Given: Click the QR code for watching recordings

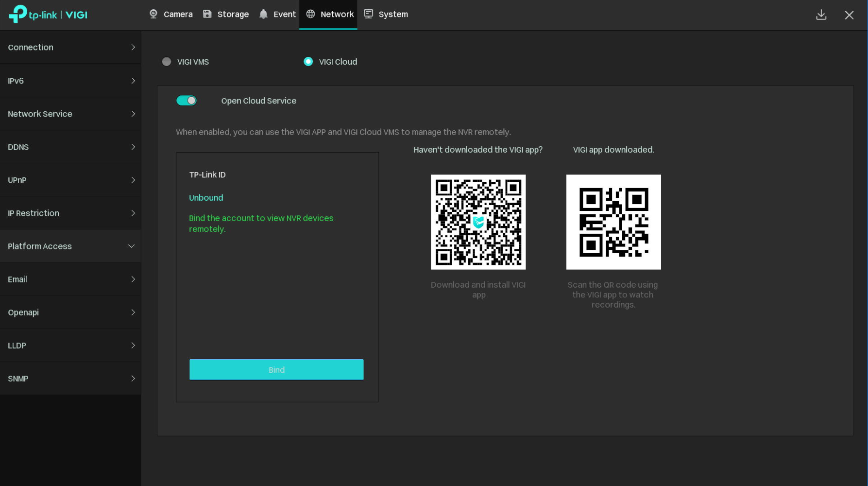Looking at the screenshot, I should pyautogui.click(x=613, y=222).
